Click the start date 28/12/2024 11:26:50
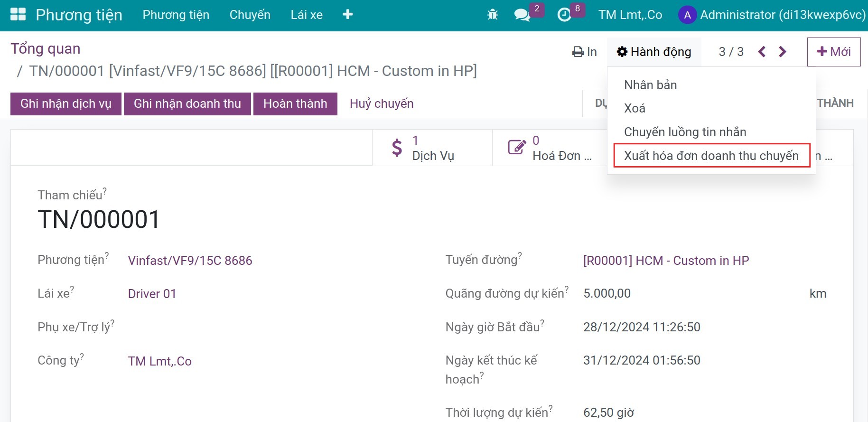The height and width of the screenshot is (422, 868). click(x=642, y=327)
